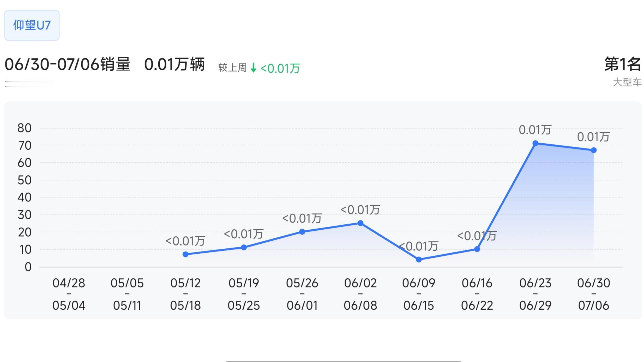Click the 50 y-axis value

click(25, 180)
